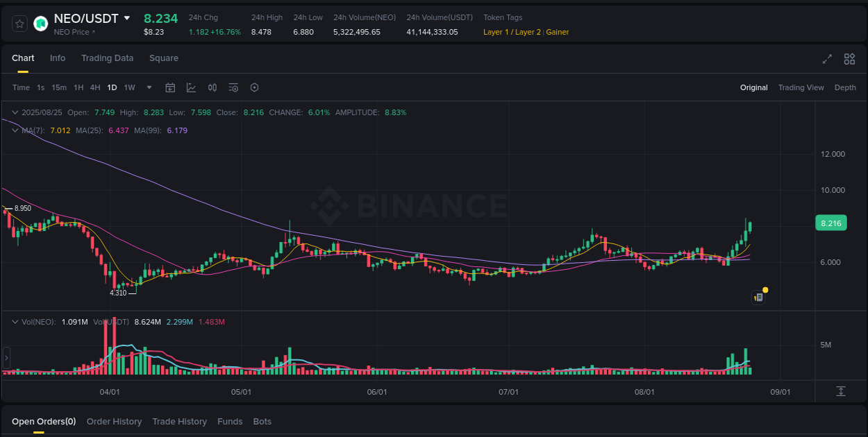
Task: Open the candlestick style settings icon
Action: 212,87
